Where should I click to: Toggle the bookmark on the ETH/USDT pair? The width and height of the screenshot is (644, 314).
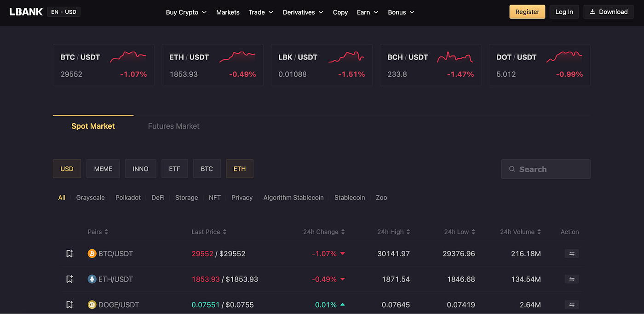(69, 279)
